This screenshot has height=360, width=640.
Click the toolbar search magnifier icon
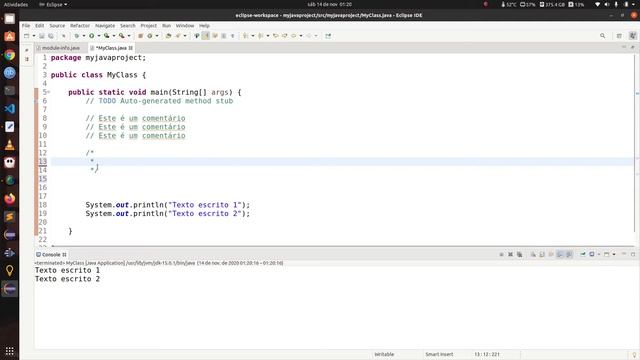click(602, 36)
